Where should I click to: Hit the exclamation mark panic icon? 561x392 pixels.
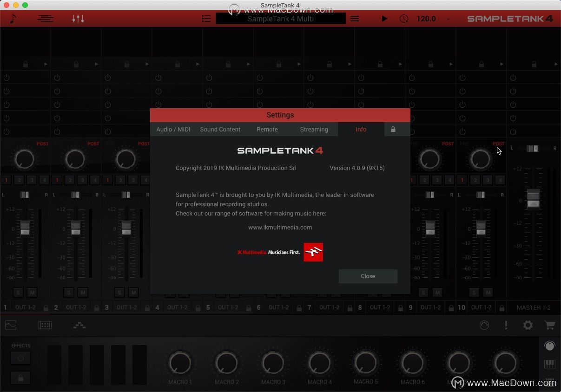506,325
